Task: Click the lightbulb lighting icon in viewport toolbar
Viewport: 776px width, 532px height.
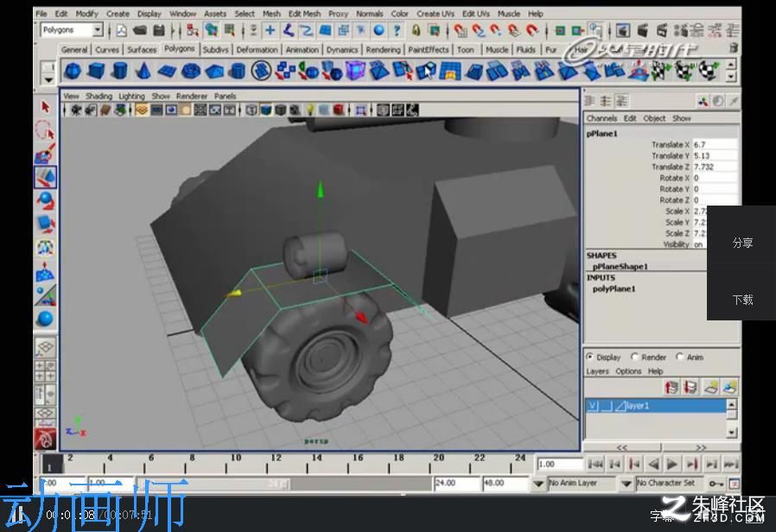Action: pyautogui.click(x=310, y=110)
